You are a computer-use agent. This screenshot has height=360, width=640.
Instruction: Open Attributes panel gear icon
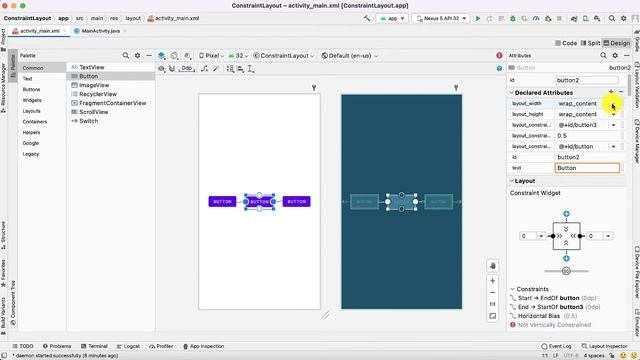point(615,56)
